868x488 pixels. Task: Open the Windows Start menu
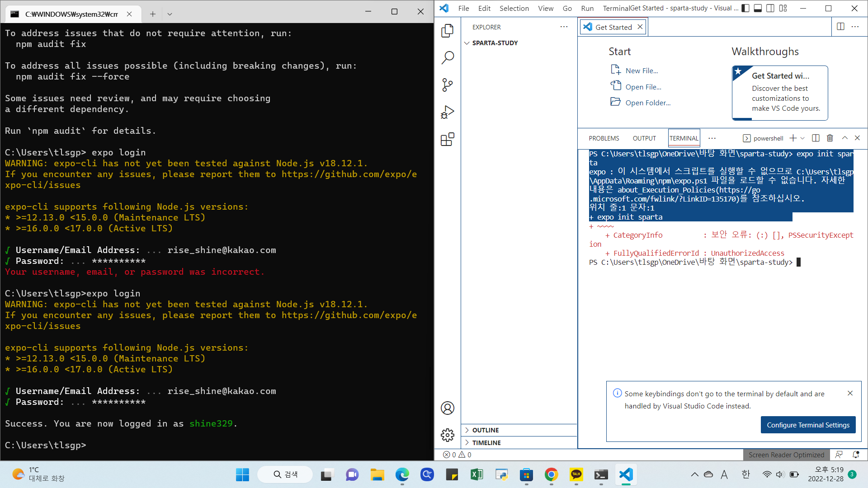(x=242, y=474)
